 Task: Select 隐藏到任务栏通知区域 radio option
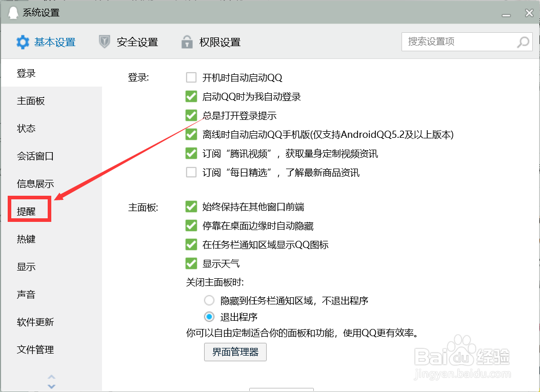209,300
